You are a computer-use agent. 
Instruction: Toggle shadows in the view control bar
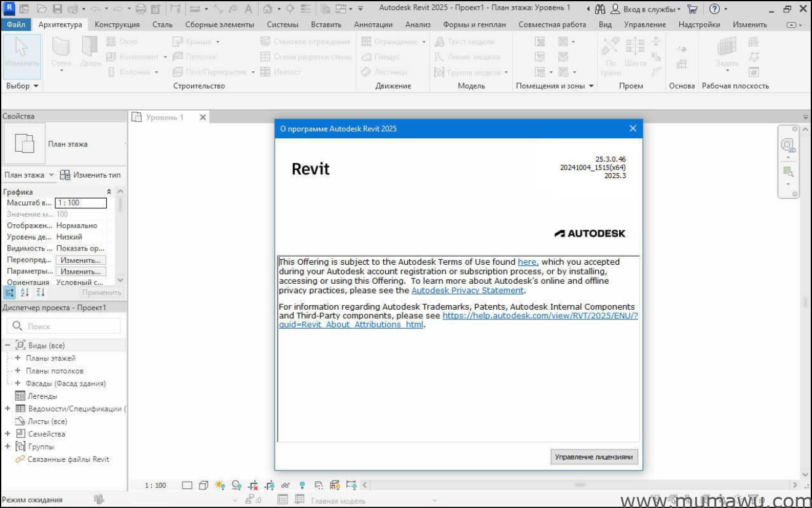pyautogui.click(x=236, y=485)
